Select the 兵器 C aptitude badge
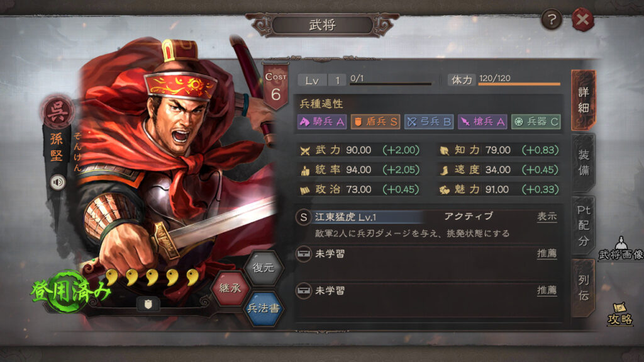 (x=536, y=122)
